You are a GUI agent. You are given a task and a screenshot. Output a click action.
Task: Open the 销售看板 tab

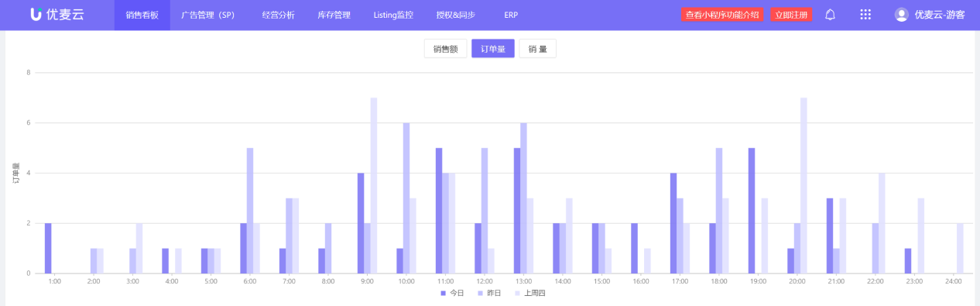point(142,15)
